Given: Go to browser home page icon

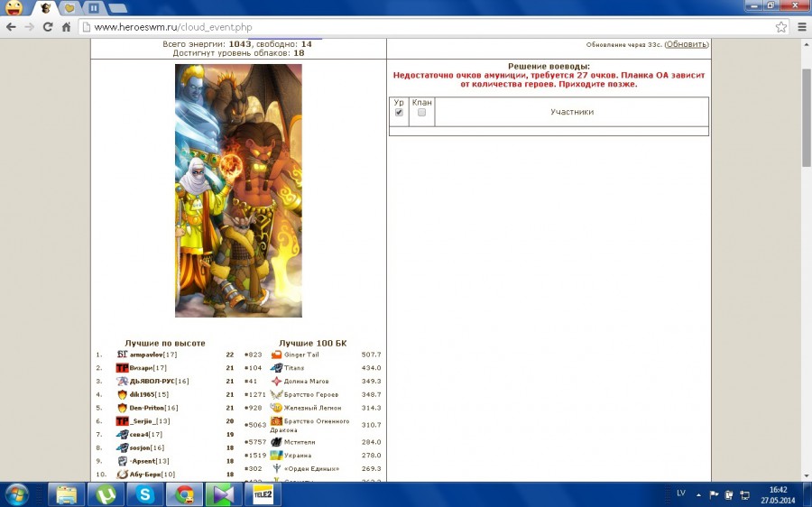Looking at the screenshot, I should click(x=66, y=27).
